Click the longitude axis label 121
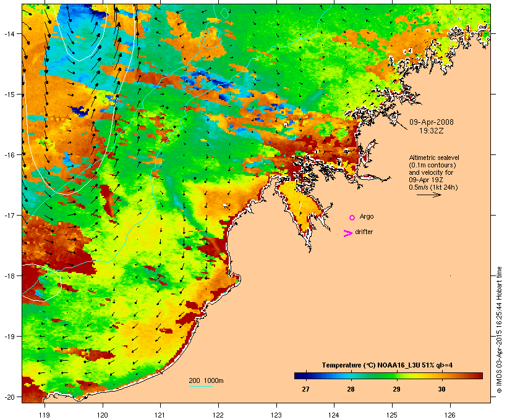This screenshot has width=507, height=420. (x=160, y=415)
